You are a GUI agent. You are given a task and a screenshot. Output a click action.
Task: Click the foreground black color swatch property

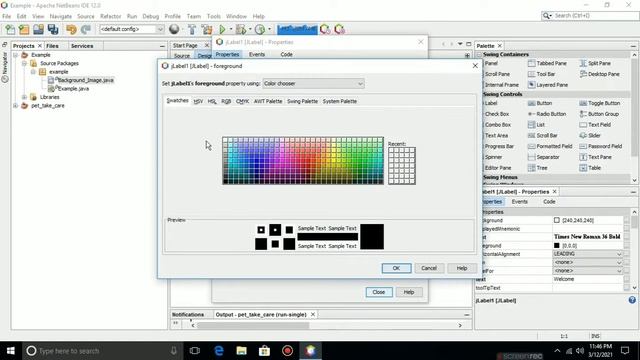coord(556,246)
